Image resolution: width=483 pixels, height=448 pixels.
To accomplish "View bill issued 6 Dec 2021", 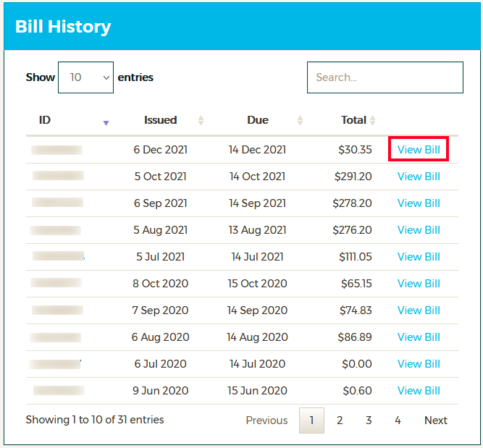I will (419, 150).
